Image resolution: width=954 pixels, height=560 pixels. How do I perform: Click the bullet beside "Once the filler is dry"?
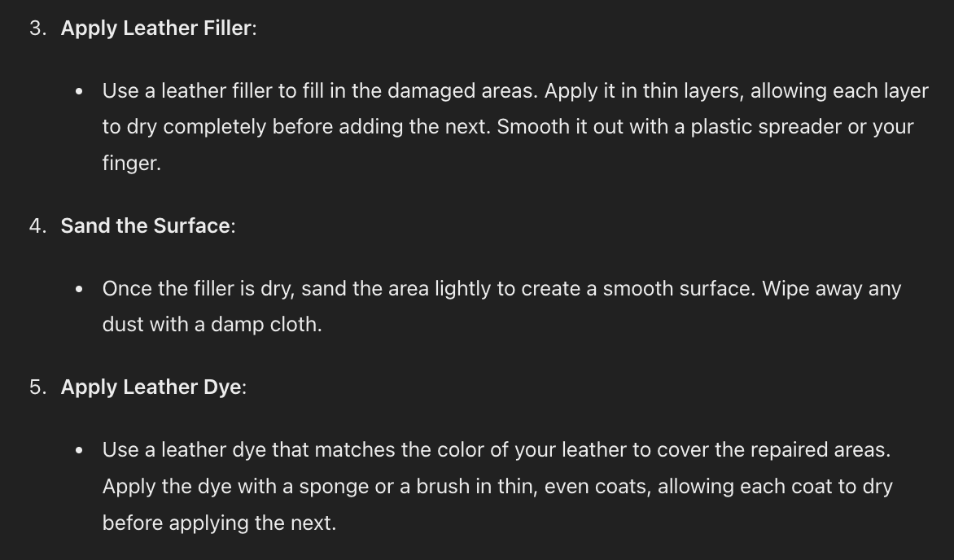tap(79, 289)
